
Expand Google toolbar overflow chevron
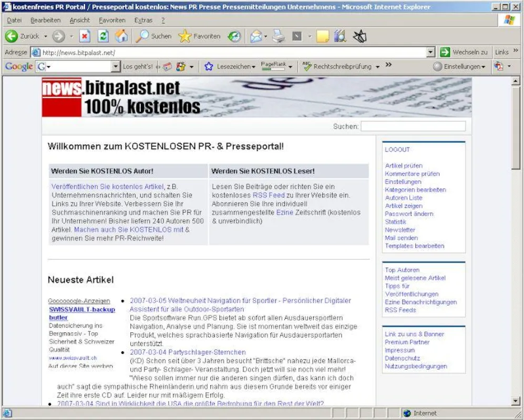point(388,65)
